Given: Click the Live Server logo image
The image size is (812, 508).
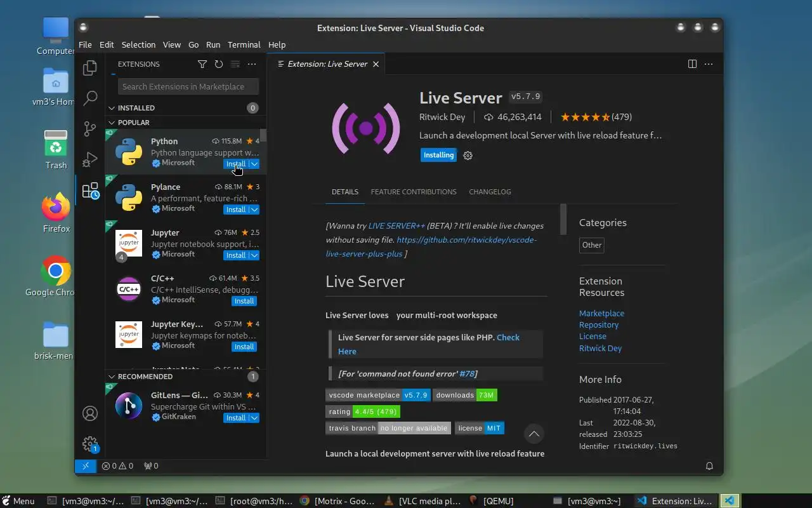Looking at the screenshot, I should pos(366,128).
